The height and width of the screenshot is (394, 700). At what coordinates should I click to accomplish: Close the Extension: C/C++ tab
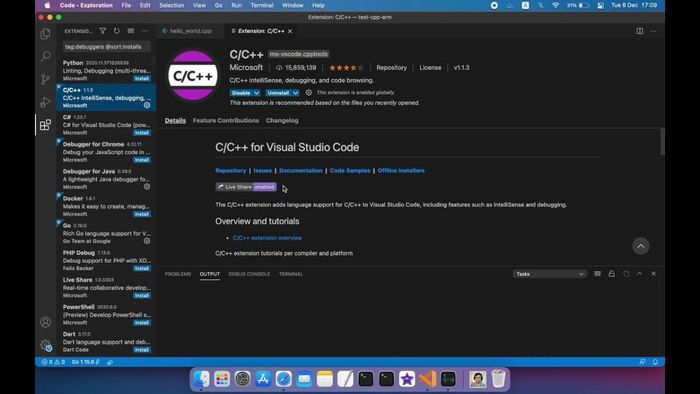point(290,31)
